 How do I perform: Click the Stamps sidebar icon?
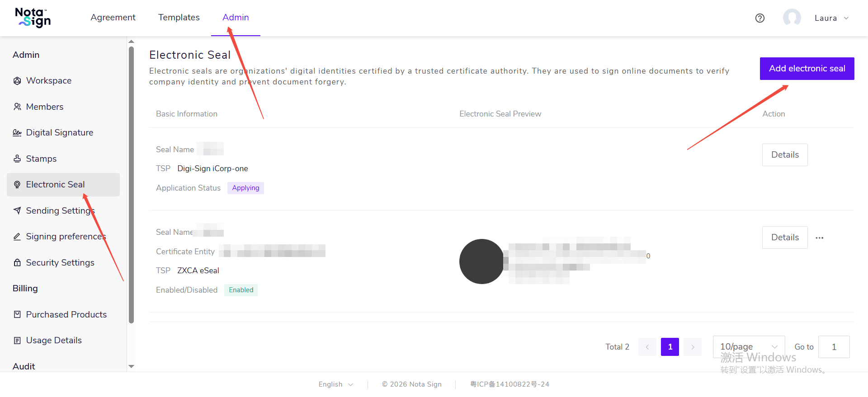(x=17, y=159)
